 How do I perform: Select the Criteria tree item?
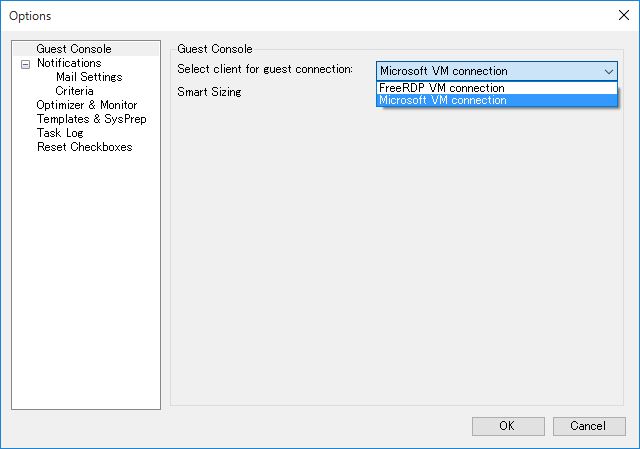tap(74, 91)
